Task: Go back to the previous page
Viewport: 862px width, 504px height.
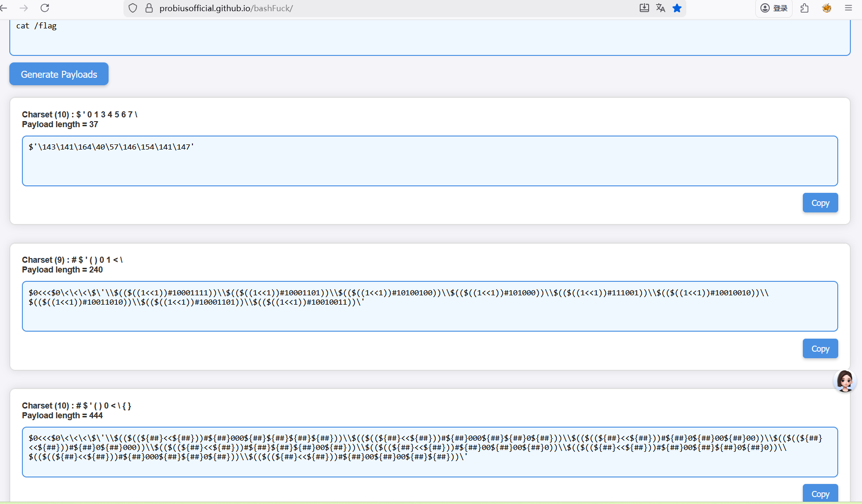Action: (x=4, y=8)
